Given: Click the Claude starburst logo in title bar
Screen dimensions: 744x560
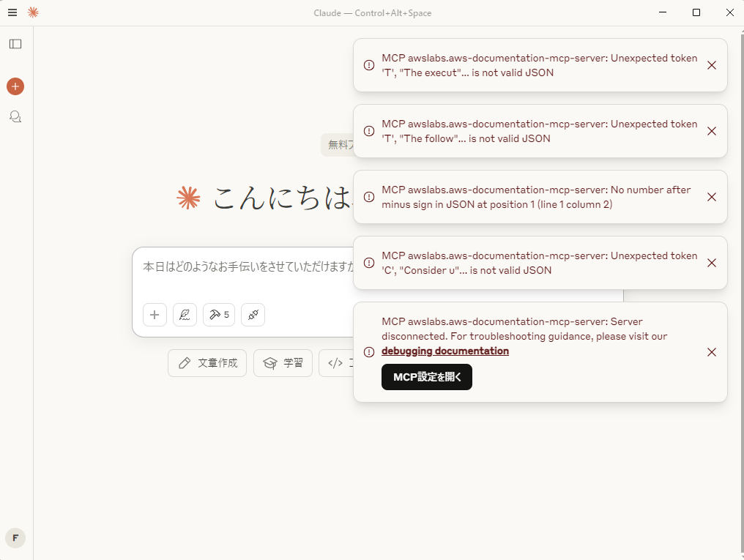Looking at the screenshot, I should click(x=33, y=12).
